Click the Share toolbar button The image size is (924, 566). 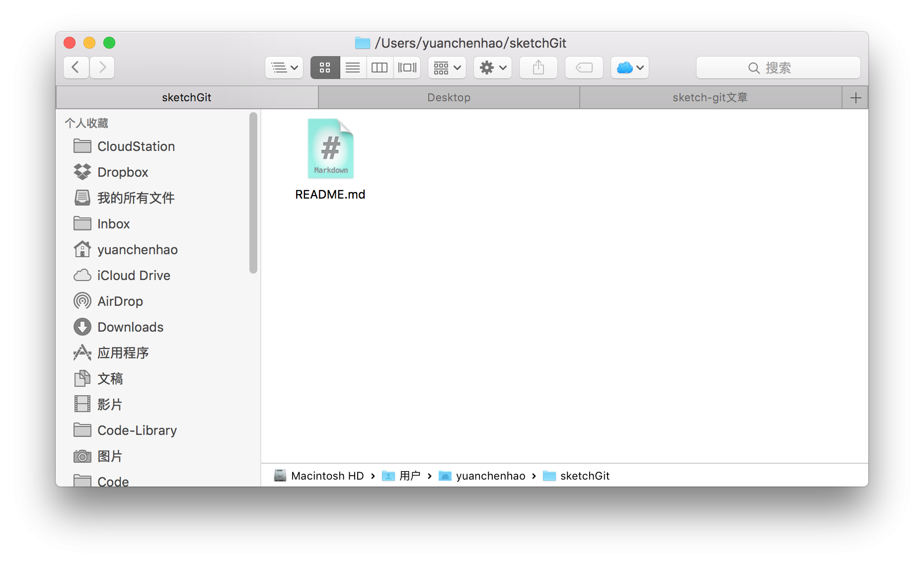[539, 68]
